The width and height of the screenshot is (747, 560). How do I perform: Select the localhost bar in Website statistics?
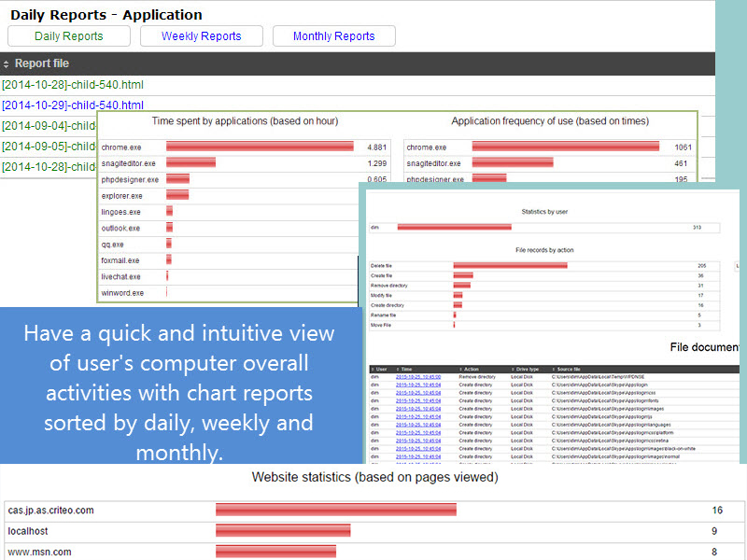coord(282,531)
